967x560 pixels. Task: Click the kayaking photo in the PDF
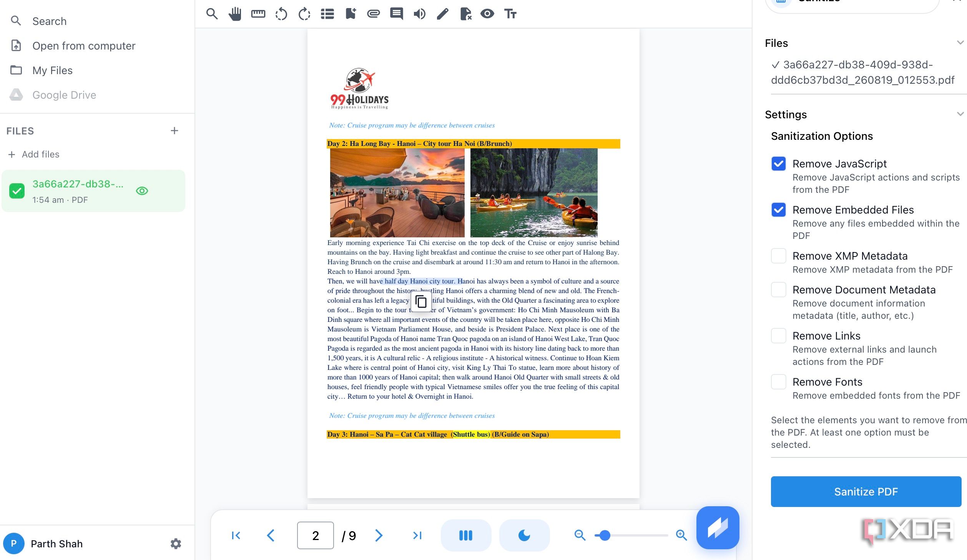pyautogui.click(x=534, y=193)
